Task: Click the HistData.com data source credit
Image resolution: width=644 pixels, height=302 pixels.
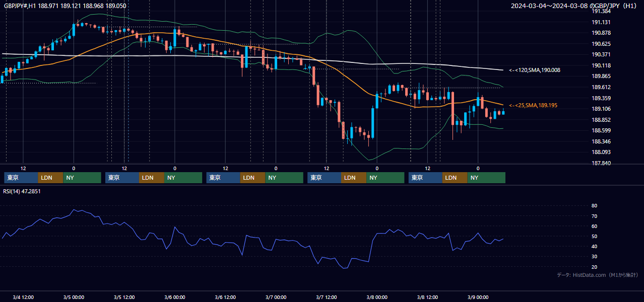Action: (598, 275)
